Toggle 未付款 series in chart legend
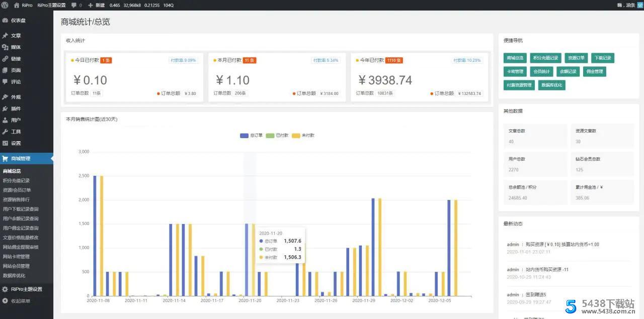 click(x=303, y=136)
